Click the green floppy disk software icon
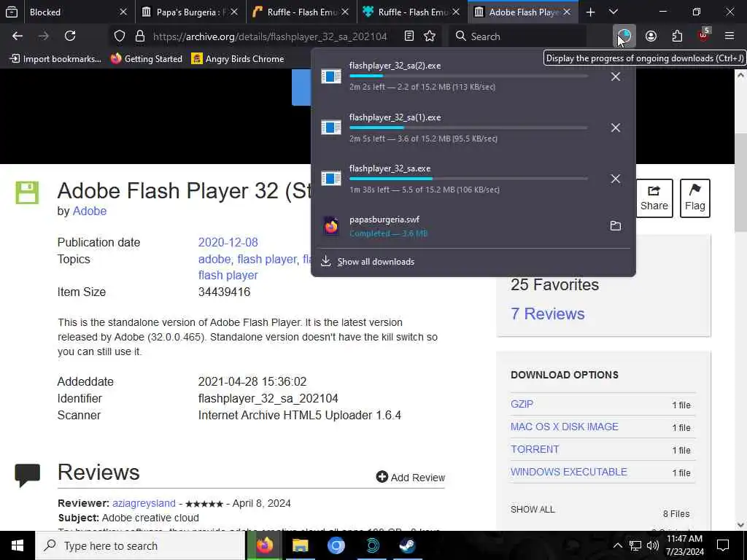Screen dimensions: 747x560 click(x=27, y=192)
